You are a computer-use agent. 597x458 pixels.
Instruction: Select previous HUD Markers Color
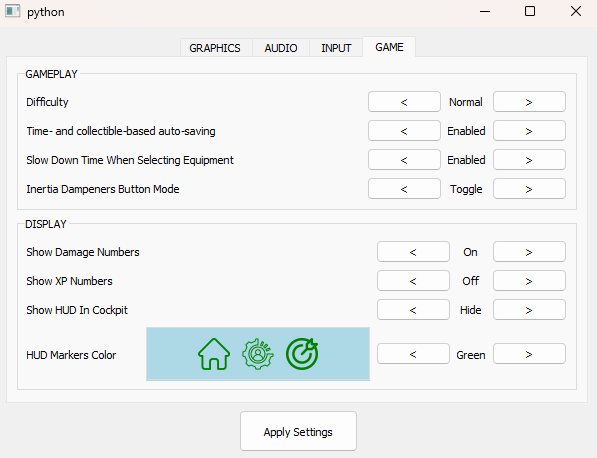click(x=413, y=354)
